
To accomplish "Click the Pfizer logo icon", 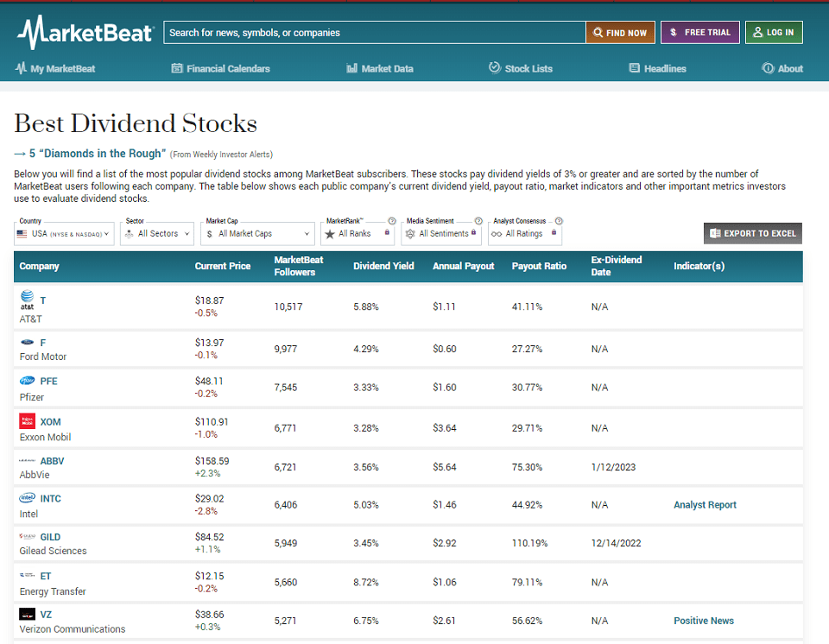I will tap(27, 381).
